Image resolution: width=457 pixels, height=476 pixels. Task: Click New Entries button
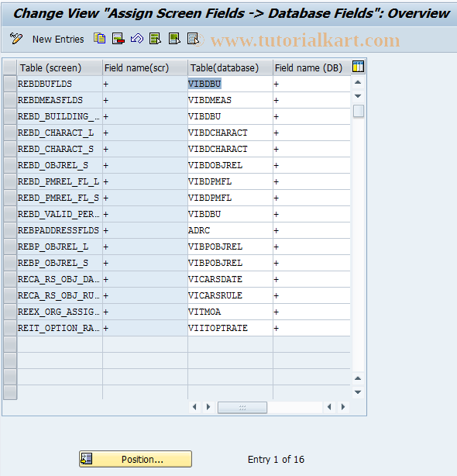click(58, 40)
